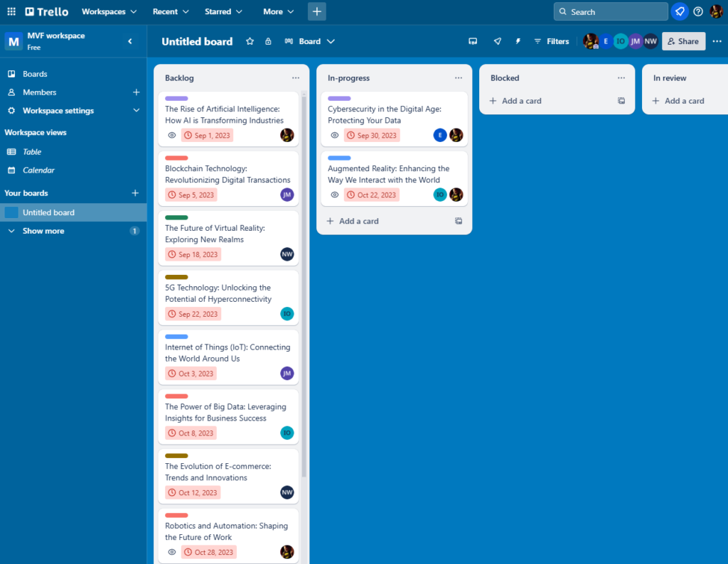
Task: Click inside the Search field
Action: click(x=610, y=11)
